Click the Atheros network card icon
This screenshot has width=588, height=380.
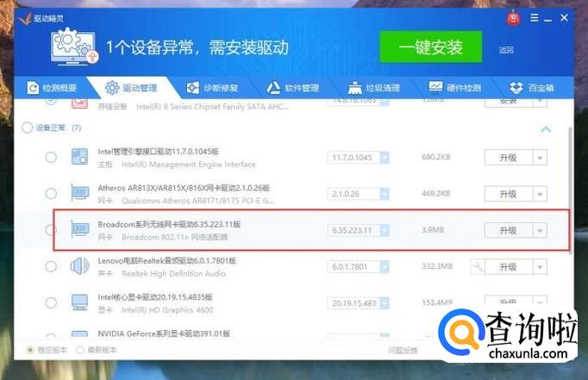point(80,192)
